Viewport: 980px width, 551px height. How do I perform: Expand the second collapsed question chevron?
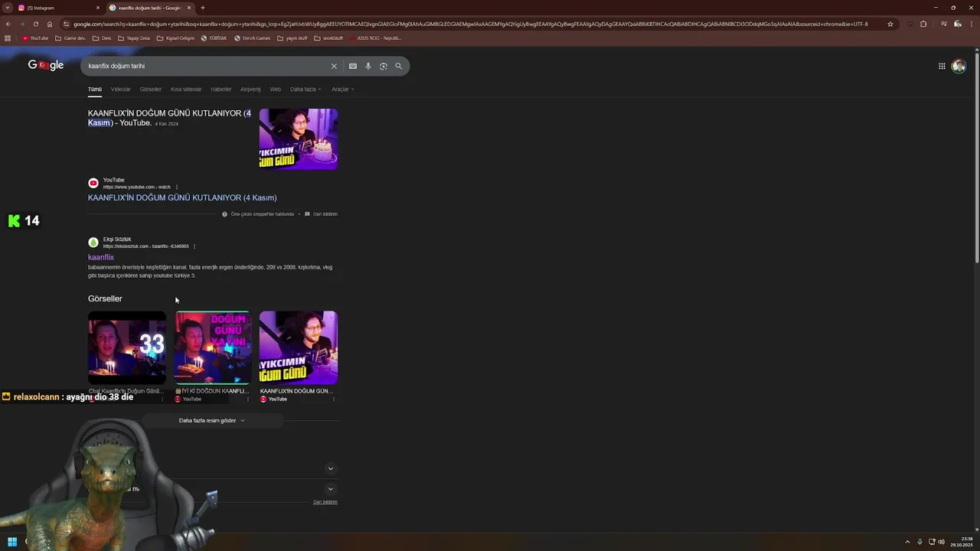[331, 489]
